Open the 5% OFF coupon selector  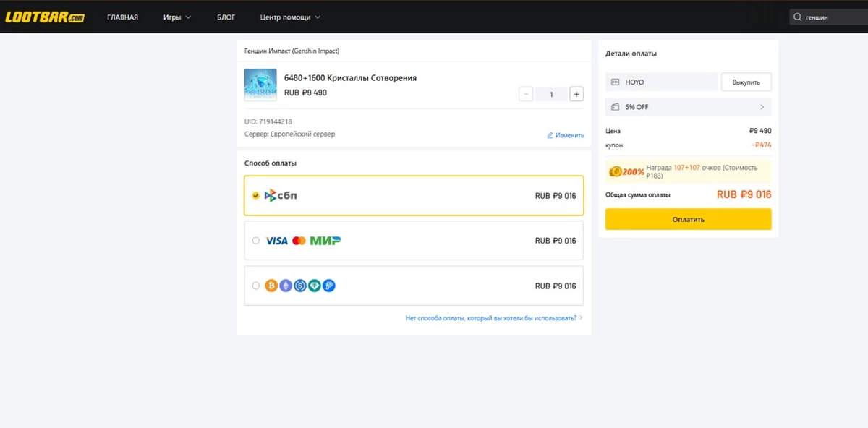pyautogui.click(x=689, y=107)
